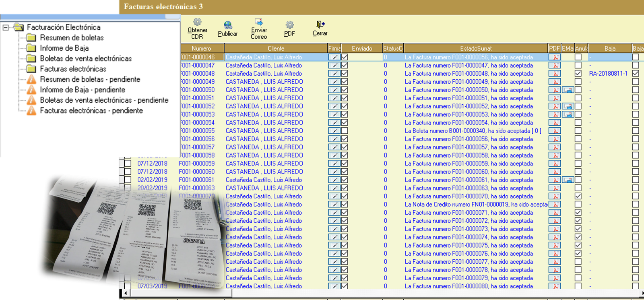Image resolution: width=644 pixels, height=300 pixels.
Task: Click the Enviar Correo toolbar icon
Action: [x=259, y=22]
